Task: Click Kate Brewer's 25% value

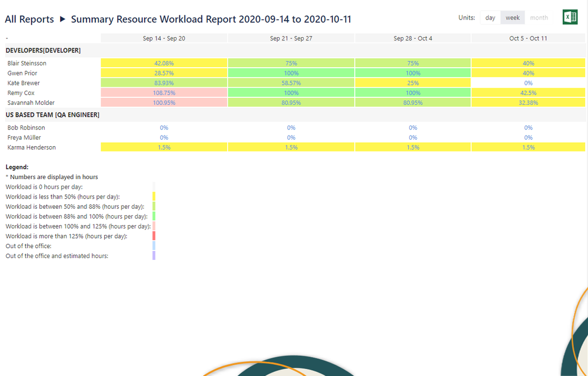Action: tap(413, 83)
